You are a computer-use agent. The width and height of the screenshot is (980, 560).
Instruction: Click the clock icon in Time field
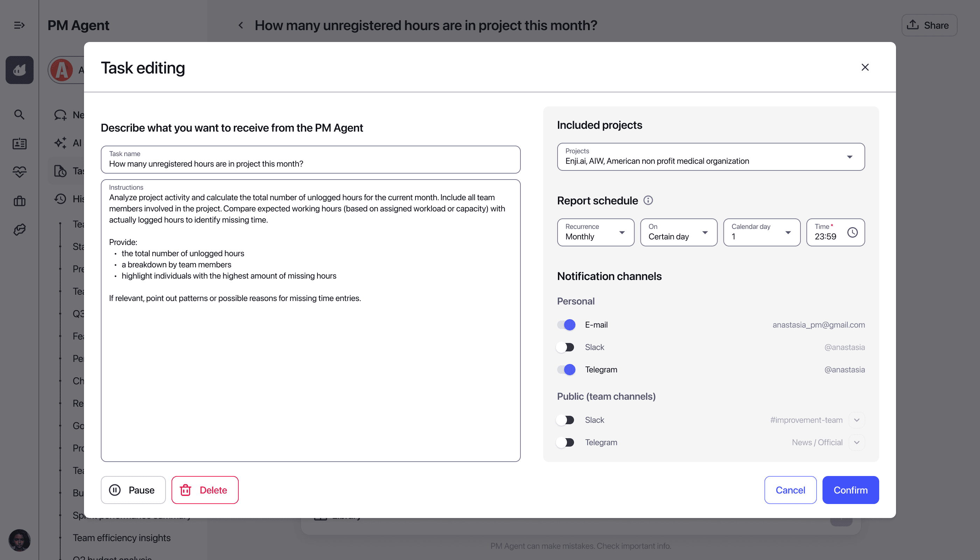(x=852, y=232)
